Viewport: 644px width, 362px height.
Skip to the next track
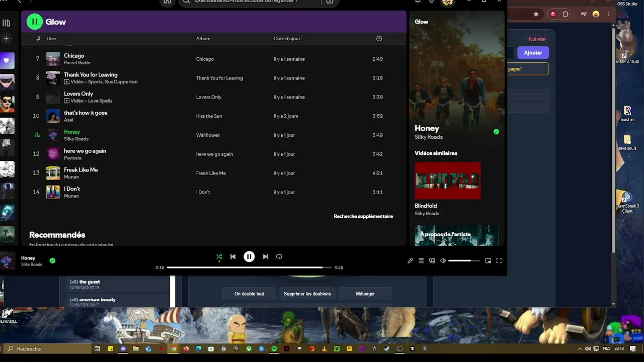pos(265,256)
